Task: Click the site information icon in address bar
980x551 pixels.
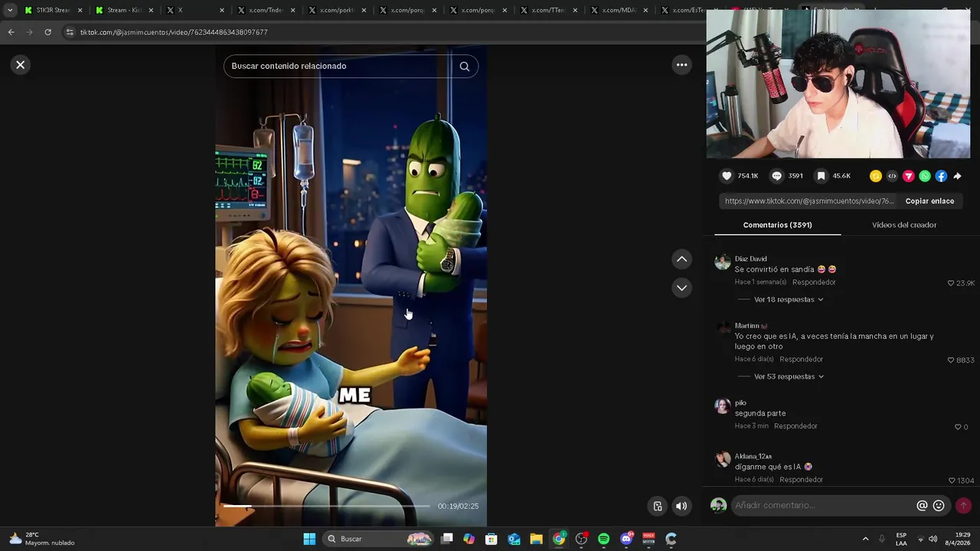Action: [70, 32]
